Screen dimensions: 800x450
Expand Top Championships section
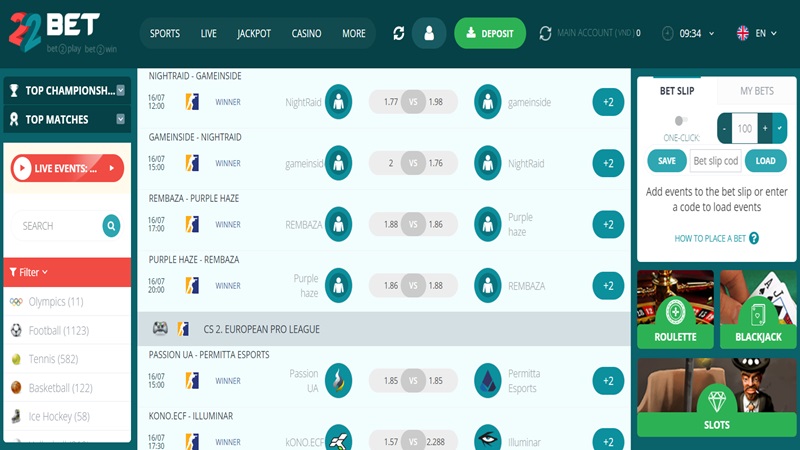[x=120, y=90]
